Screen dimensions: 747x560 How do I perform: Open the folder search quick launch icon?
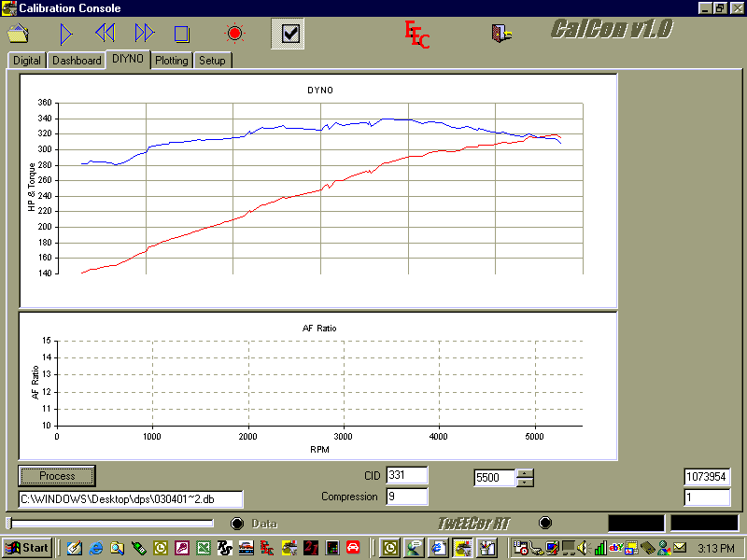pyautogui.click(x=118, y=548)
